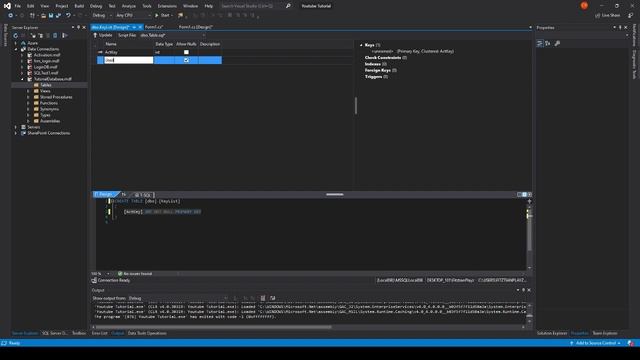Toggle Allow Nulls for the ActKey row

pyautogui.click(x=186, y=52)
